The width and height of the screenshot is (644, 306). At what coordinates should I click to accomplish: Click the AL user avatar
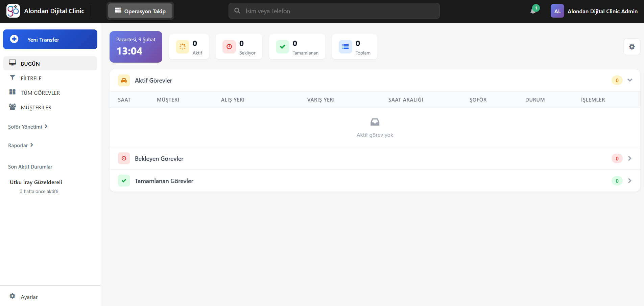coord(557,11)
